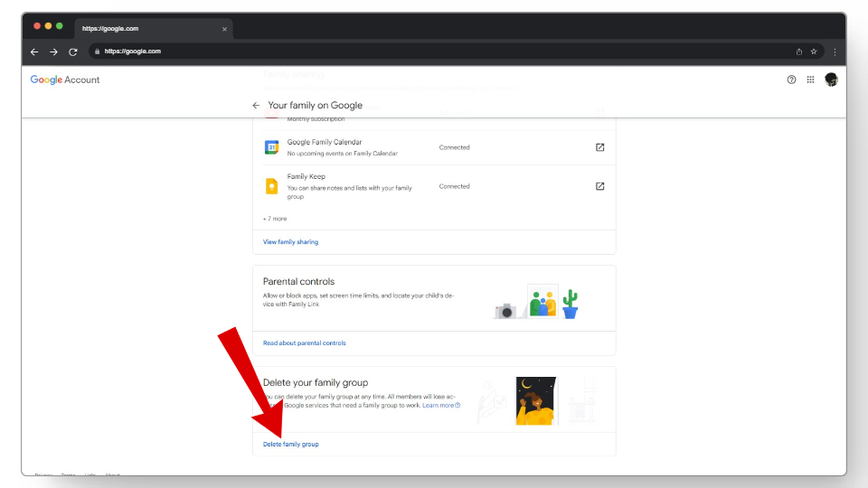Open Learn more in delete family section
The height and width of the screenshot is (488, 868).
(x=440, y=406)
